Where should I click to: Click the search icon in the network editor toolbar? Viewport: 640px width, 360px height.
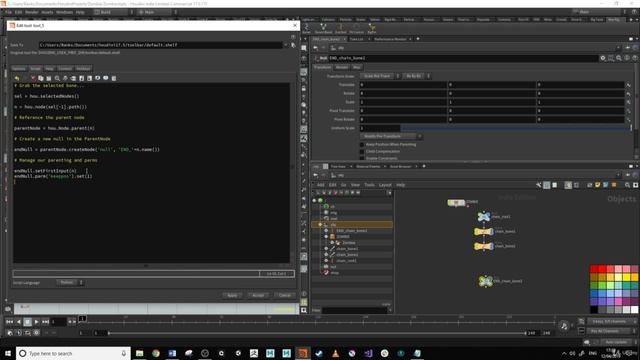(x=627, y=185)
